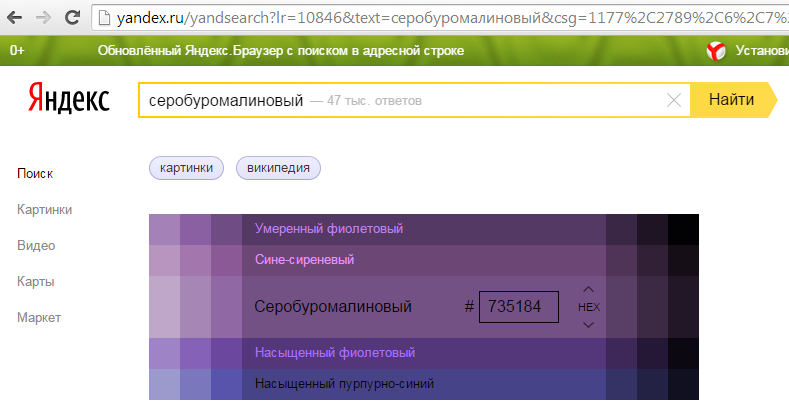Click the browser forward arrow
This screenshot has width=789, height=408.
[x=44, y=17]
